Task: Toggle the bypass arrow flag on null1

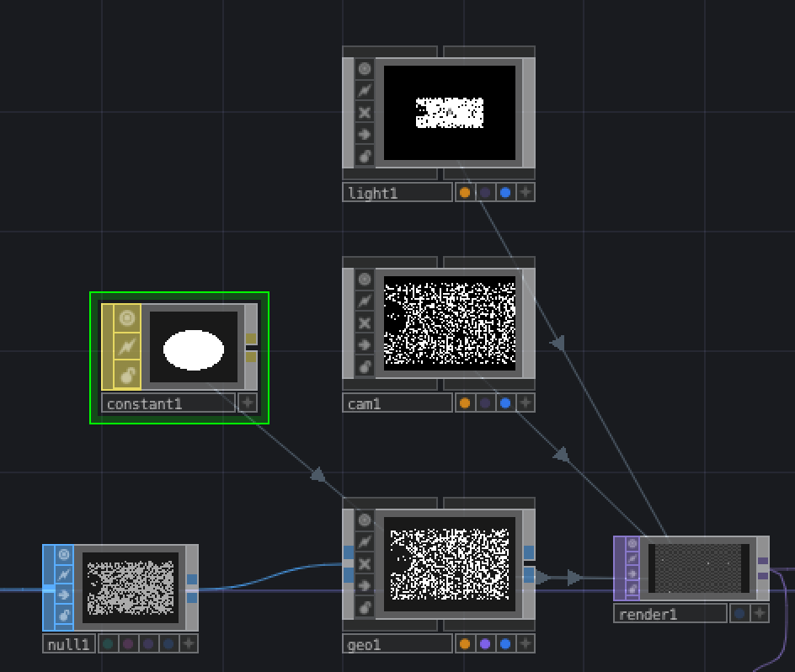Action: (x=64, y=595)
